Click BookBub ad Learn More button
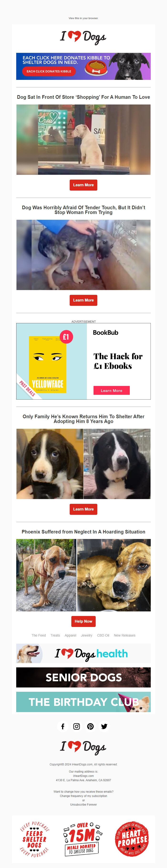The image size is (167, 868). pyautogui.click(x=112, y=390)
